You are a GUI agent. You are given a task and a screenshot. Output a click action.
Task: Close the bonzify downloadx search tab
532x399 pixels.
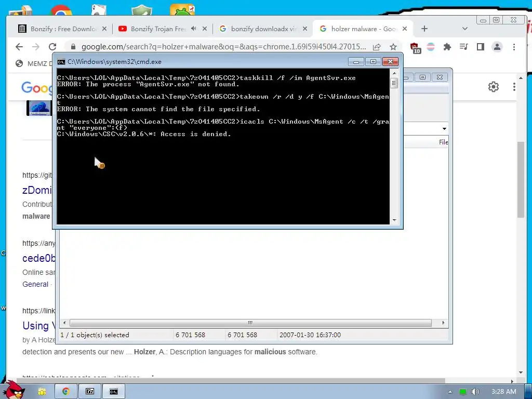point(305,29)
